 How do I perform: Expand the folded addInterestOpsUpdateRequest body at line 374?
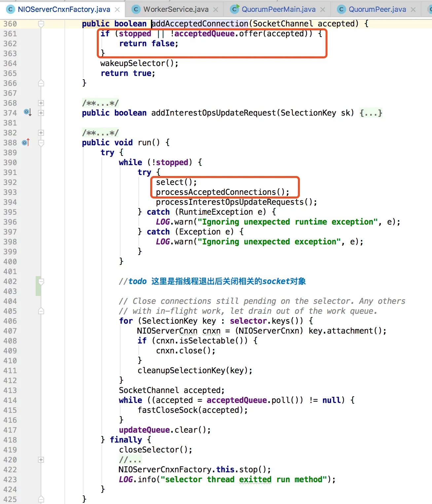pyautogui.click(x=41, y=113)
